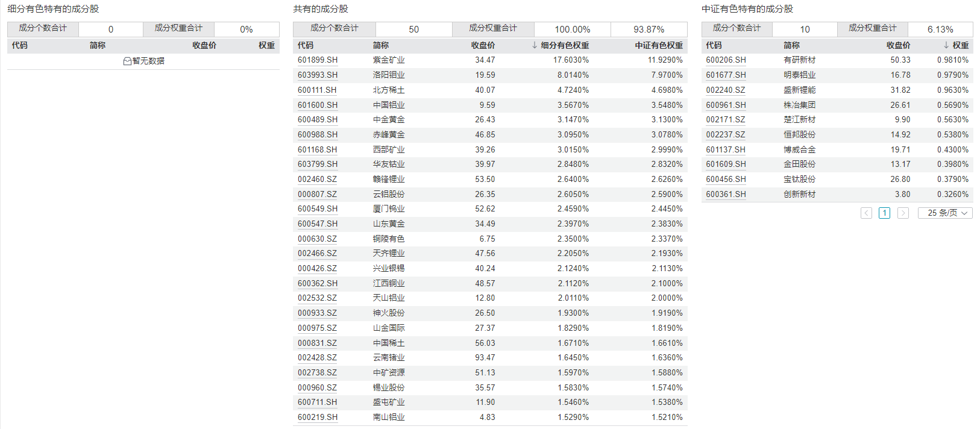Viewport: 980px width, 429px height.
Task: Open stock code 600547.SH link
Action: coord(318,224)
